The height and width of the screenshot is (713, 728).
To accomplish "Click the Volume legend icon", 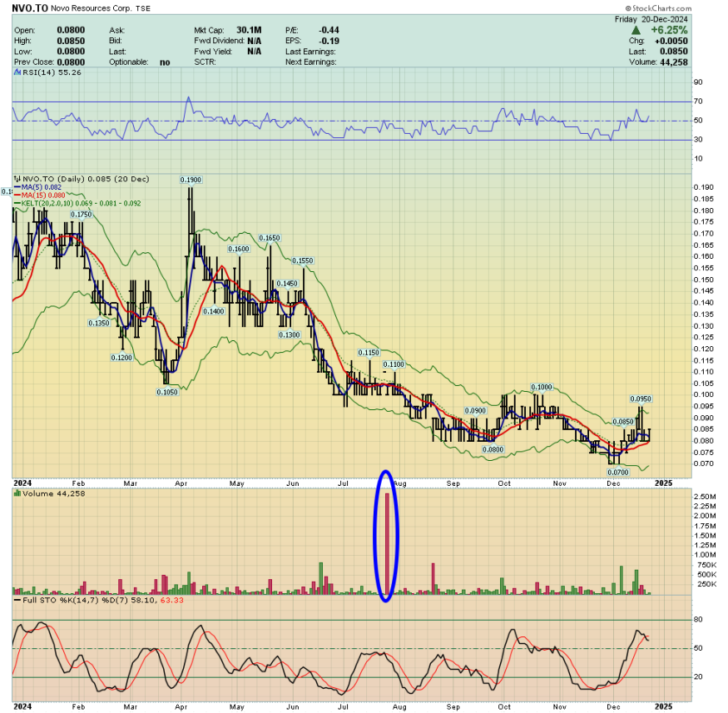I will [x=17, y=493].
